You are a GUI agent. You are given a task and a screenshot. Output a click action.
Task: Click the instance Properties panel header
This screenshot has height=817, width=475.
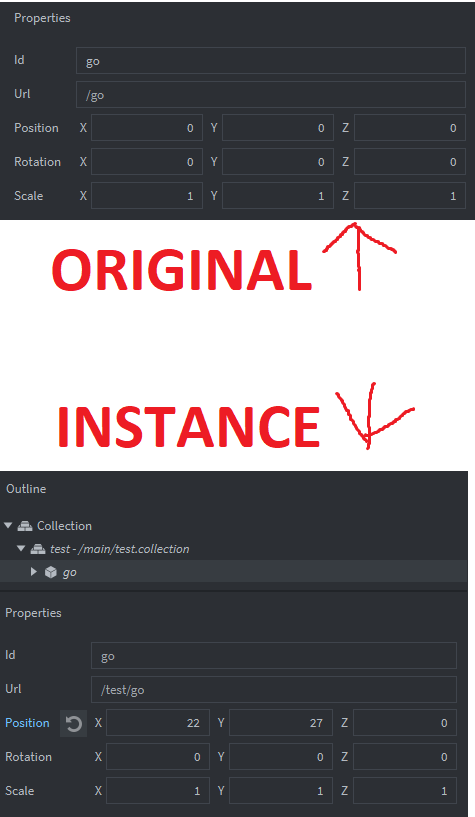(33, 613)
